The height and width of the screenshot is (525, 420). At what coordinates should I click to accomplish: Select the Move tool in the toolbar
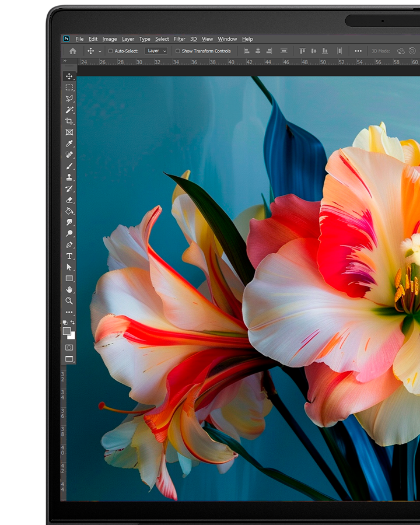tap(69, 76)
